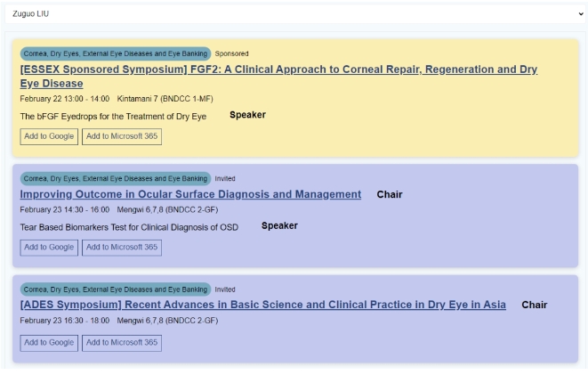The height and width of the screenshot is (375, 588).
Task: Open Improving Outcome in Ocular Surface session link
Action: (190, 194)
